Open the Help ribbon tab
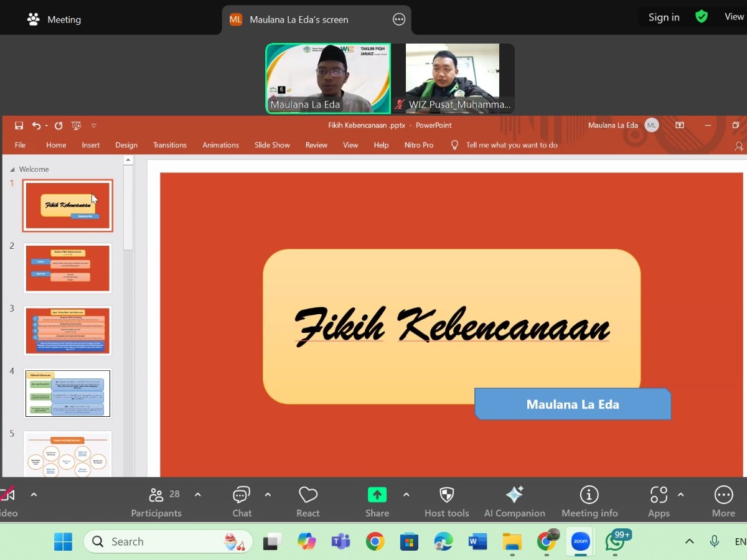The width and height of the screenshot is (747, 560). pyautogui.click(x=381, y=145)
